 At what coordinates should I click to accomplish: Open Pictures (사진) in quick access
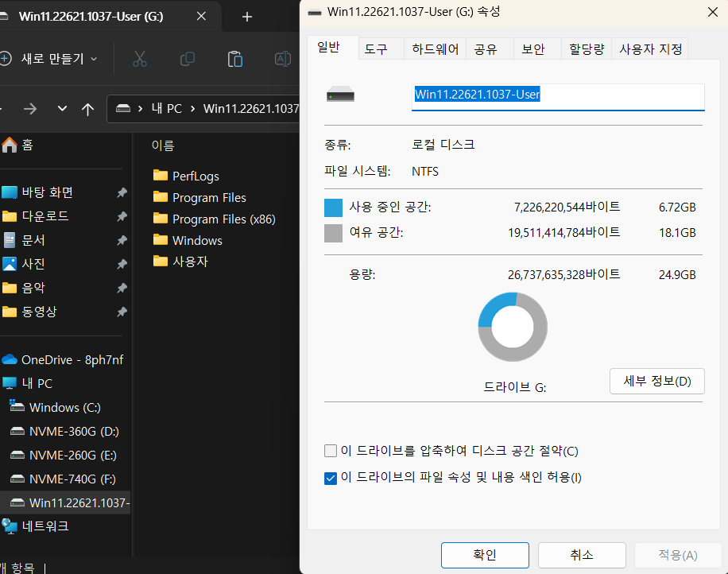(x=24, y=264)
